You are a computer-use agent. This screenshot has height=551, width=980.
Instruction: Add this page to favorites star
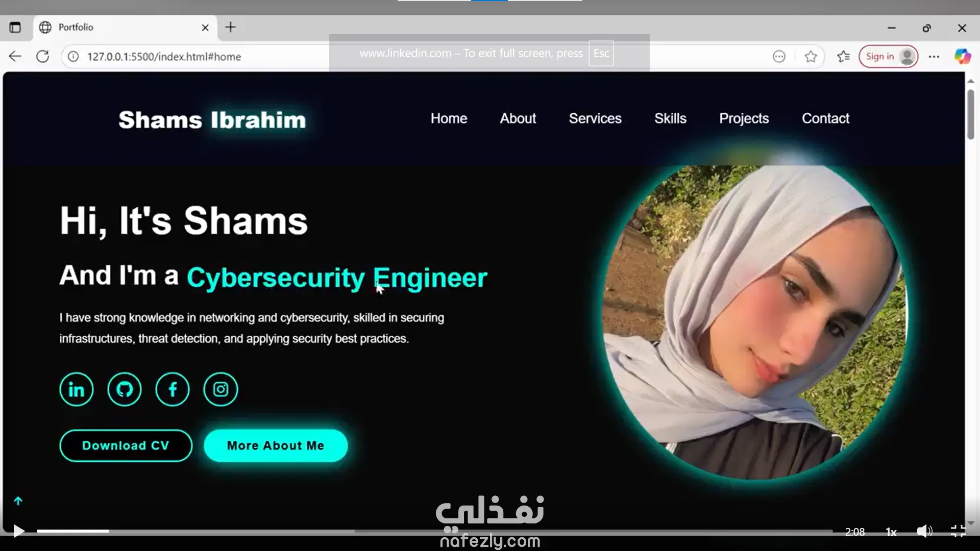[811, 56]
